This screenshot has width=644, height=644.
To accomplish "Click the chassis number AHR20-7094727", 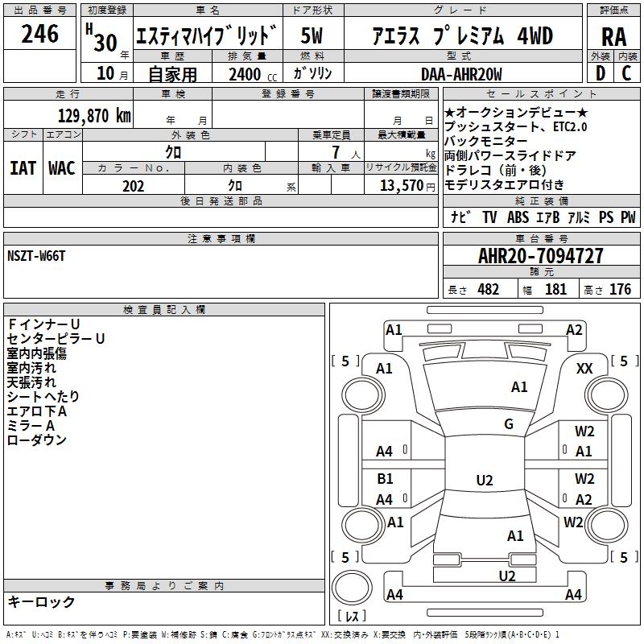I will coord(540,256).
